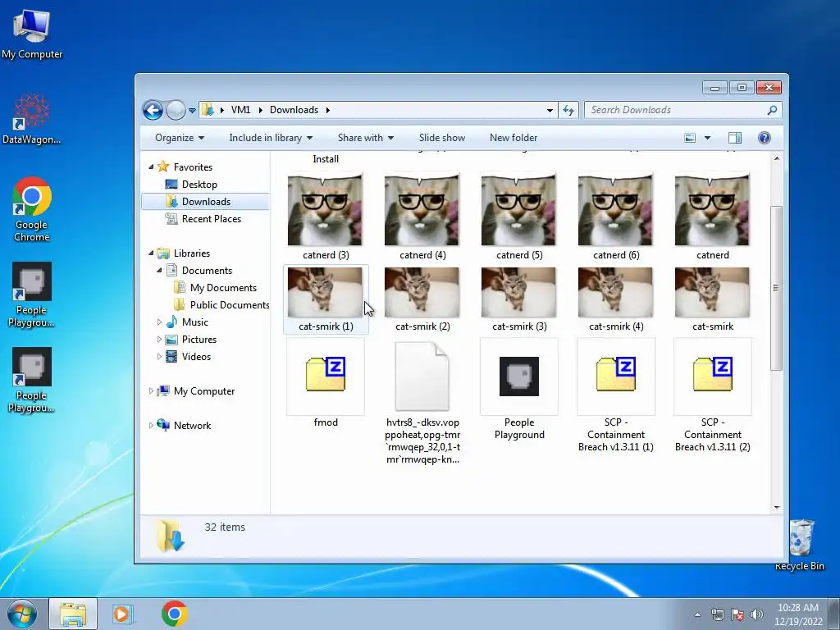This screenshot has height=630, width=840.
Task: Launch Windows Media Player from taskbar
Action: (122, 614)
